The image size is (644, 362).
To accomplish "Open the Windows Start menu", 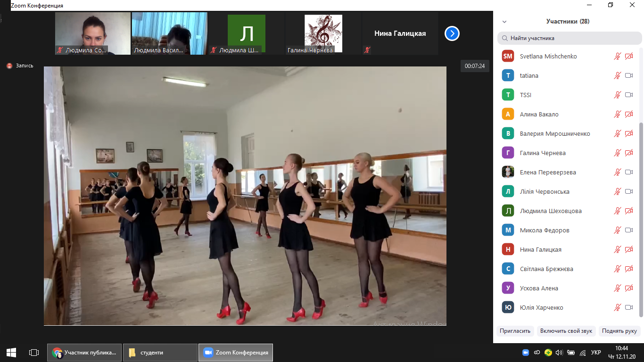I will (11, 353).
